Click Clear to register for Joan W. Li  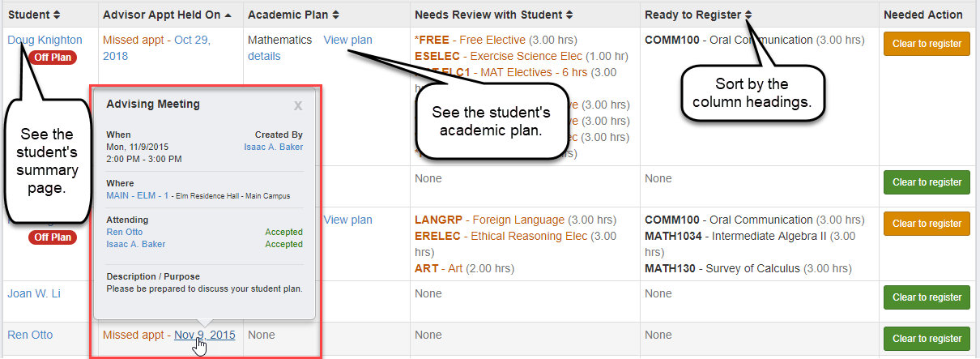click(927, 297)
